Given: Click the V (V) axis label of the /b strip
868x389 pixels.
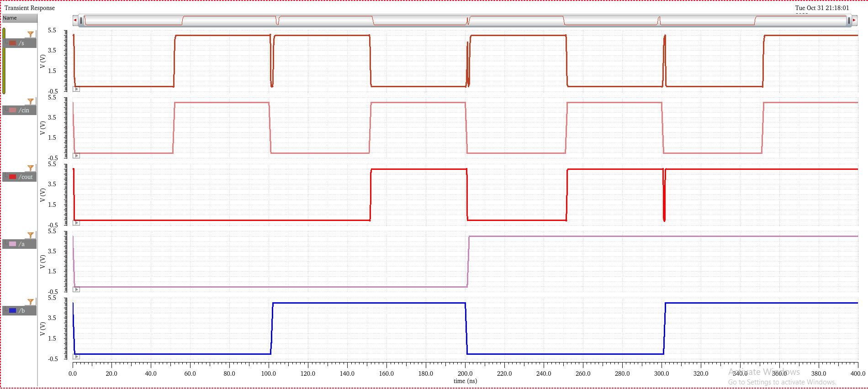Looking at the screenshot, I should 42,329.
